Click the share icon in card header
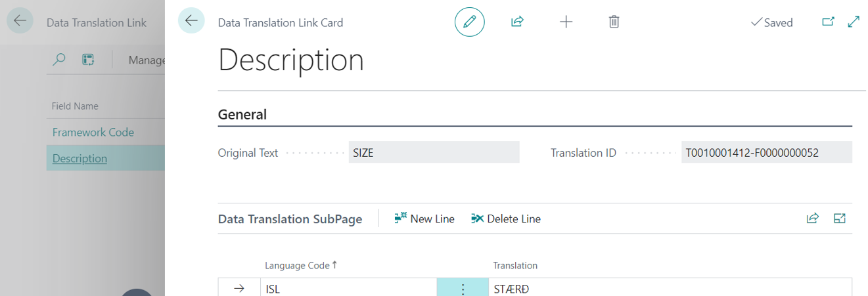This screenshot has height=296, width=868. click(x=517, y=22)
